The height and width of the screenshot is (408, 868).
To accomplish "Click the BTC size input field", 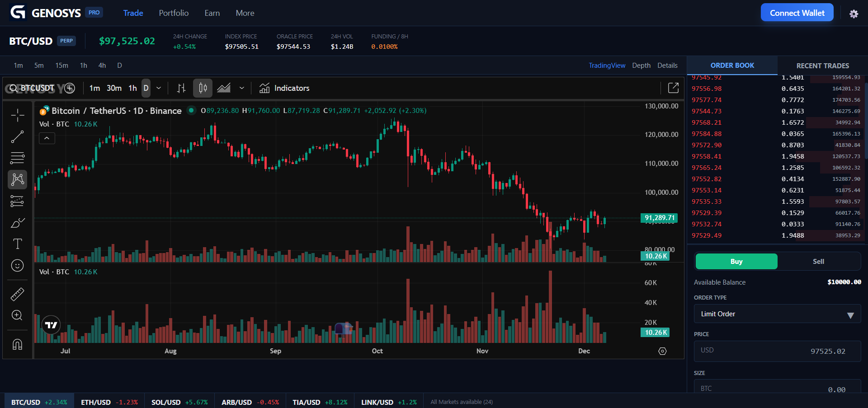I will click(x=777, y=388).
